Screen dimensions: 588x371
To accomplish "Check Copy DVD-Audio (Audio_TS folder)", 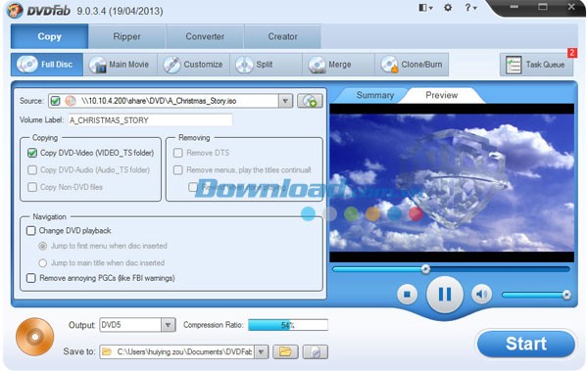I will tap(32, 170).
